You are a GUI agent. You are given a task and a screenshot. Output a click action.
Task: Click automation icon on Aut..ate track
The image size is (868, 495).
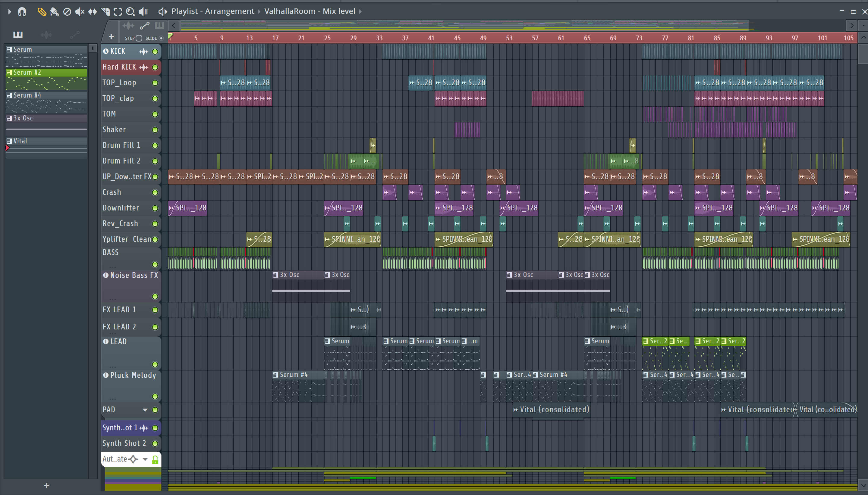[134, 459]
